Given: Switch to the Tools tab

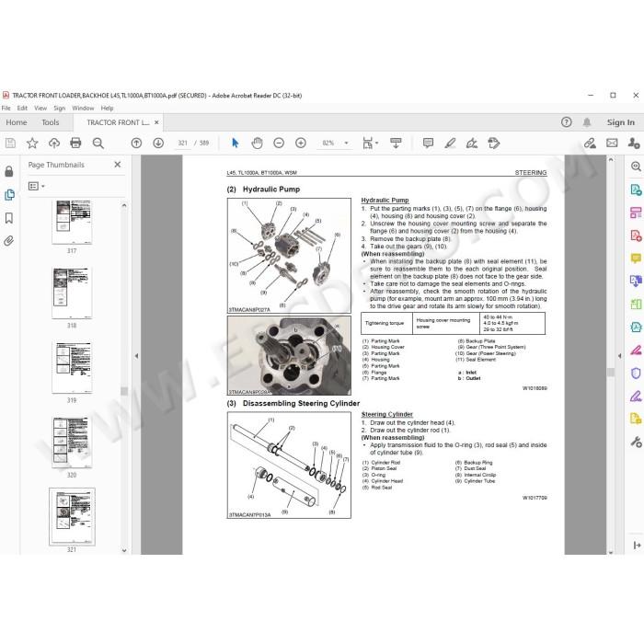Looking at the screenshot, I should pos(50,122).
